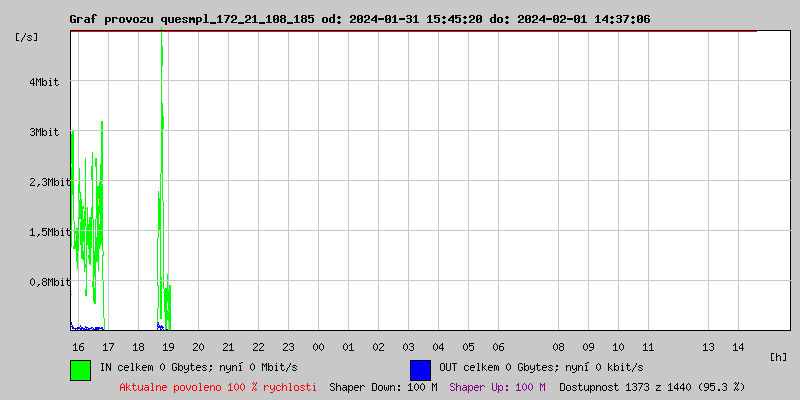Viewport: 800px width, 400px height.
Task: Click the '09' hour tick label
Action: (589, 347)
